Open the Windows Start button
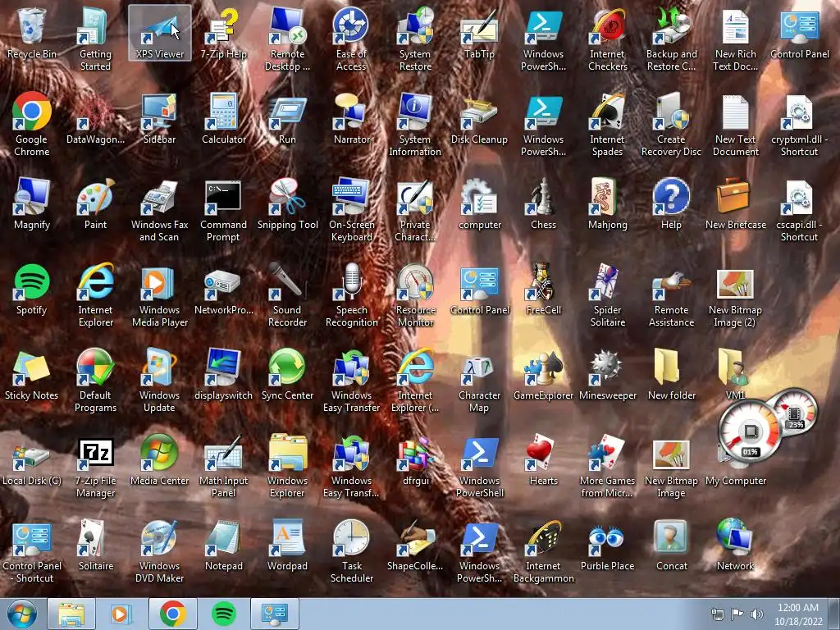The width and height of the screenshot is (840, 630). 22,614
